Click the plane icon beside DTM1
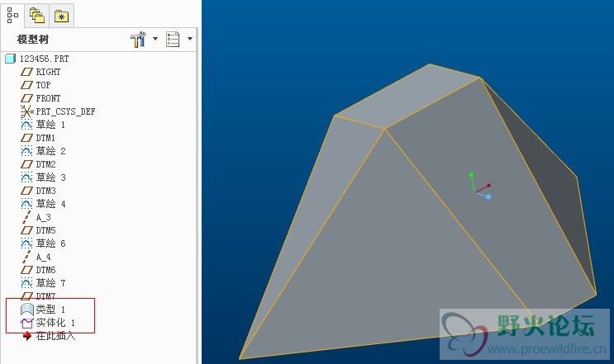The height and width of the screenshot is (364, 614). coord(26,138)
